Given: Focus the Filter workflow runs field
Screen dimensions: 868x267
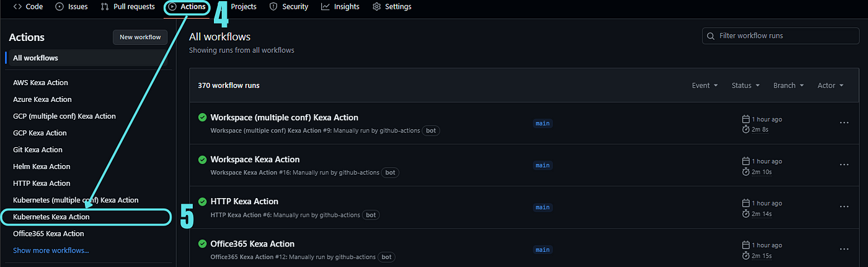Looking at the screenshot, I should click(x=781, y=36).
